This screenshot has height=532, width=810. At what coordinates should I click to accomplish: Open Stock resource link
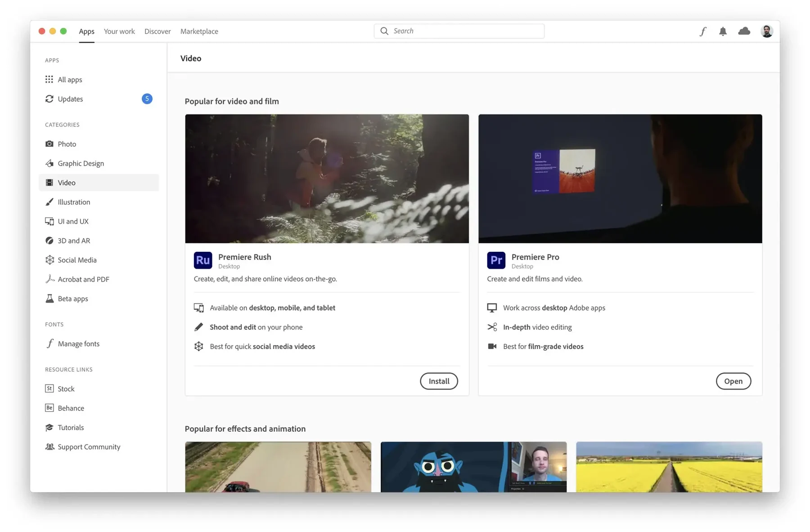pos(66,389)
